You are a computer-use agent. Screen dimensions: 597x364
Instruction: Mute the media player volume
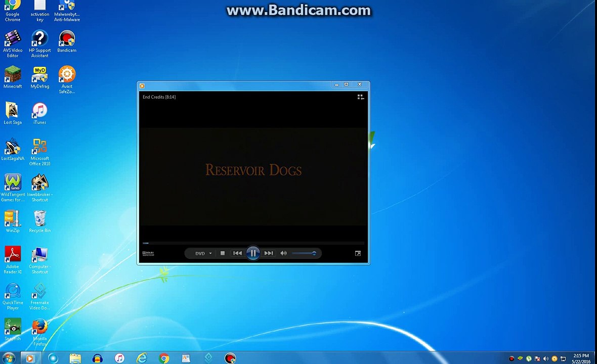pyautogui.click(x=284, y=253)
